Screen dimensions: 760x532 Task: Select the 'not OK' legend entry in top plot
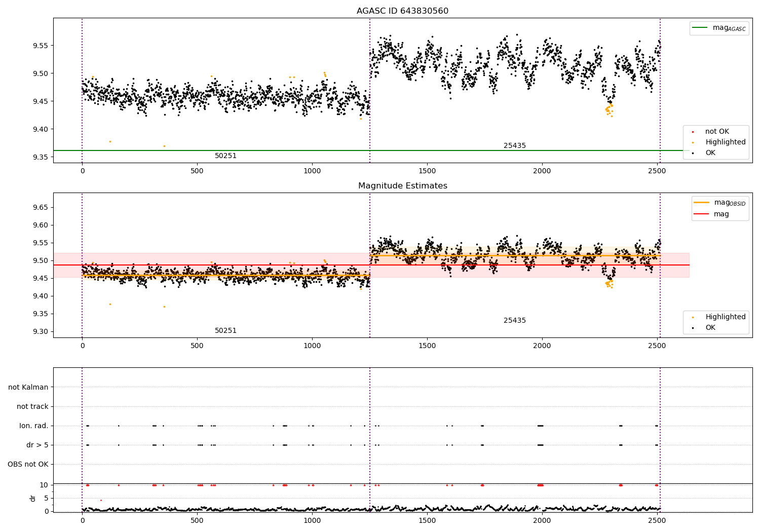click(x=717, y=132)
